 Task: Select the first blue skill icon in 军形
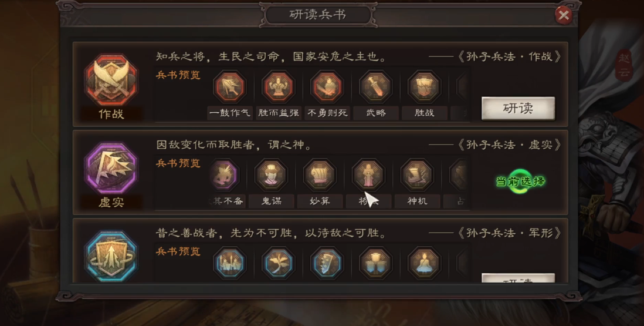[x=229, y=263]
